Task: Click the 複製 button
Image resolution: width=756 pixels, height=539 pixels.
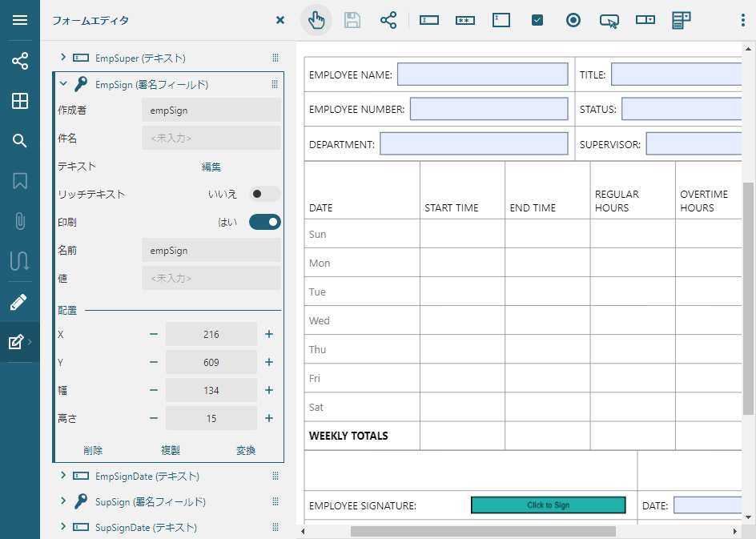Action: [x=171, y=450]
